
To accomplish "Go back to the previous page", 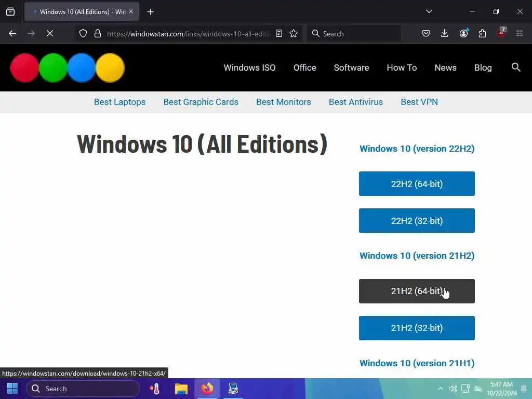I will 12,33.
